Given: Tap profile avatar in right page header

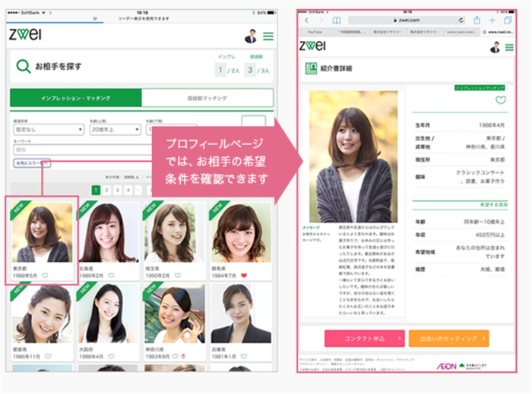Looking at the screenshot, I should click(496, 47).
